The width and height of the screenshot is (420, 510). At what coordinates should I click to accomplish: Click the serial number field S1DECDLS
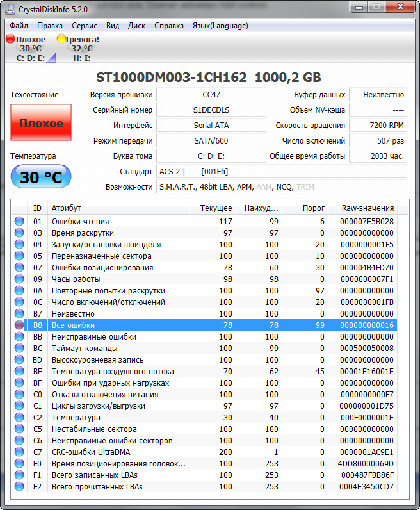click(x=211, y=110)
